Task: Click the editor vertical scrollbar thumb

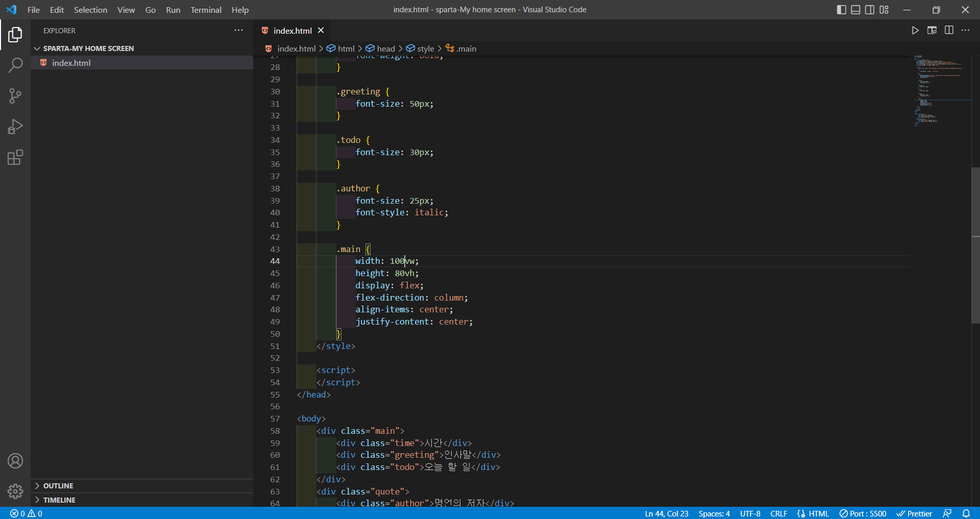Action: click(975, 245)
